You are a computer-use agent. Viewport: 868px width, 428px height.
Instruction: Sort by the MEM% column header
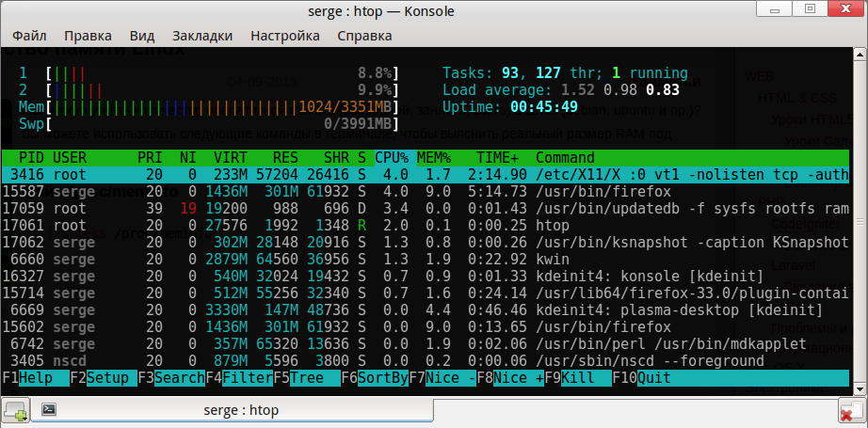coord(435,158)
